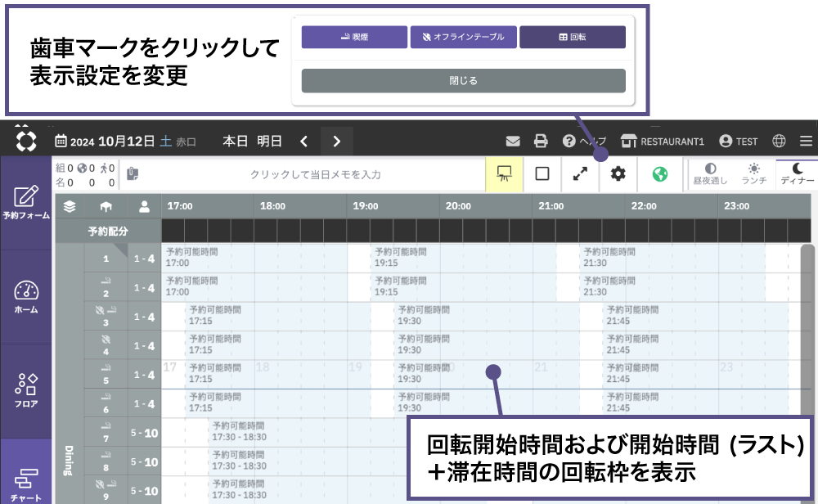The height and width of the screenshot is (504, 818).
Task: Click the green globe icon
Action: click(660, 173)
